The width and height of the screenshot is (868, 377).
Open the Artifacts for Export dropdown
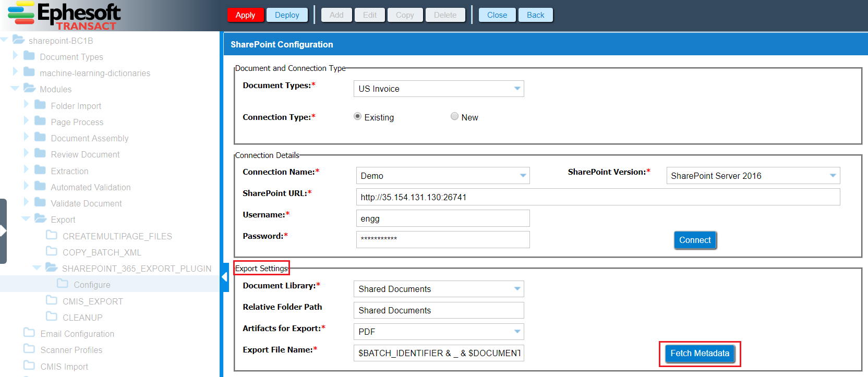click(x=517, y=332)
